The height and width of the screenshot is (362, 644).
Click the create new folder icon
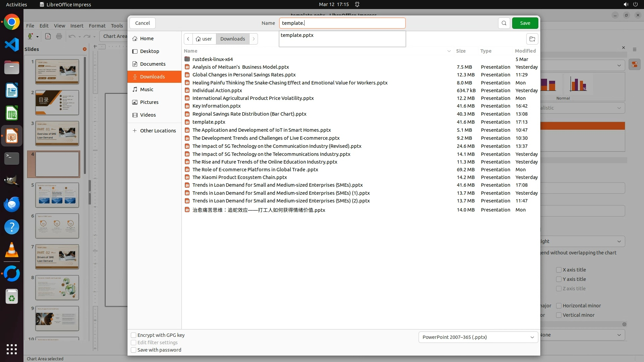(532, 39)
